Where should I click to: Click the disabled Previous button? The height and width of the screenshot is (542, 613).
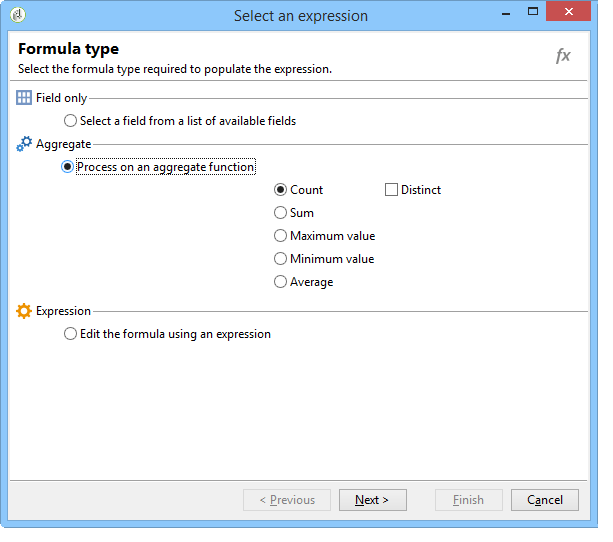point(287,500)
